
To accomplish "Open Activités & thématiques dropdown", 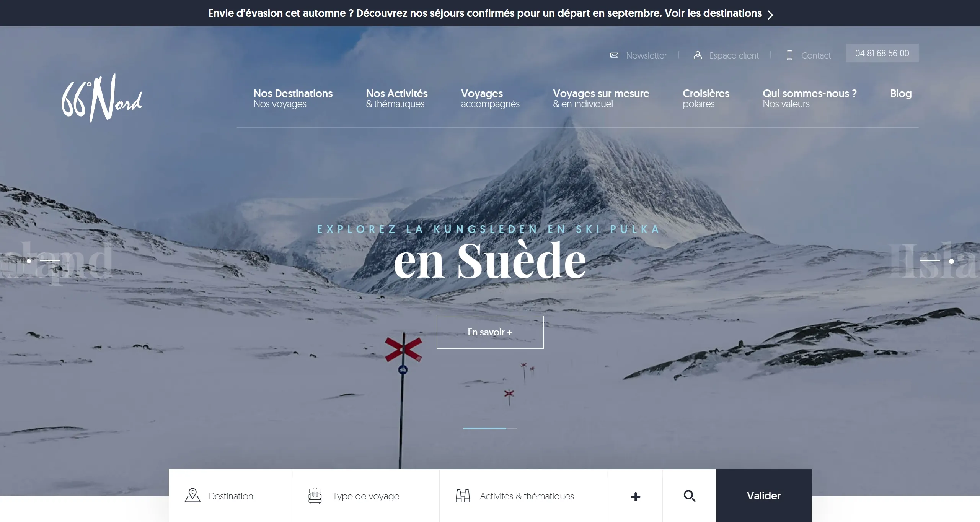I will (523, 496).
